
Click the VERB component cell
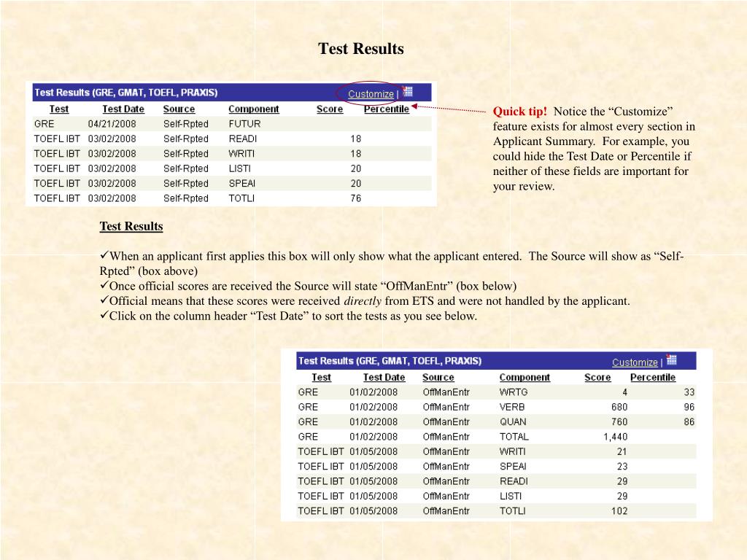point(512,407)
